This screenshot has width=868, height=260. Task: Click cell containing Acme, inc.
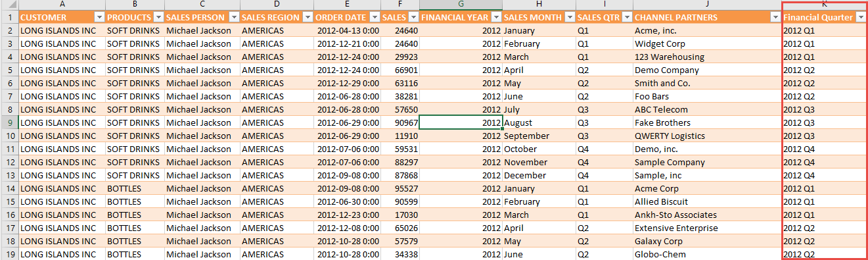[x=708, y=30]
